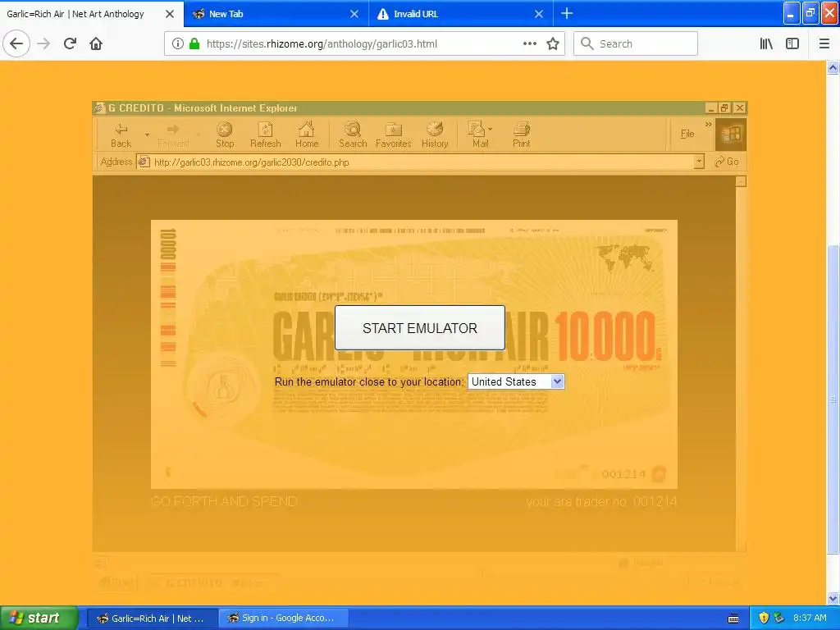Open the Mail dropdown arrow in IE
The width and height of the screenshot is (840, 630).
tap(491, 129)
